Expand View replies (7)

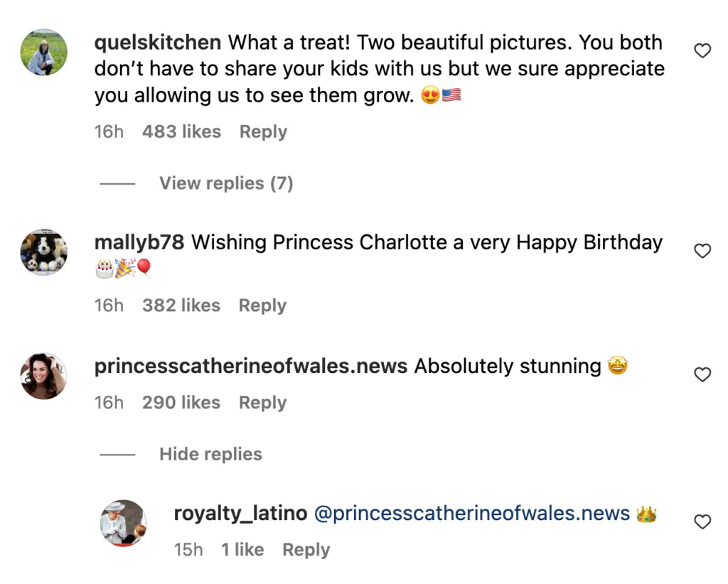coord(226,183)
